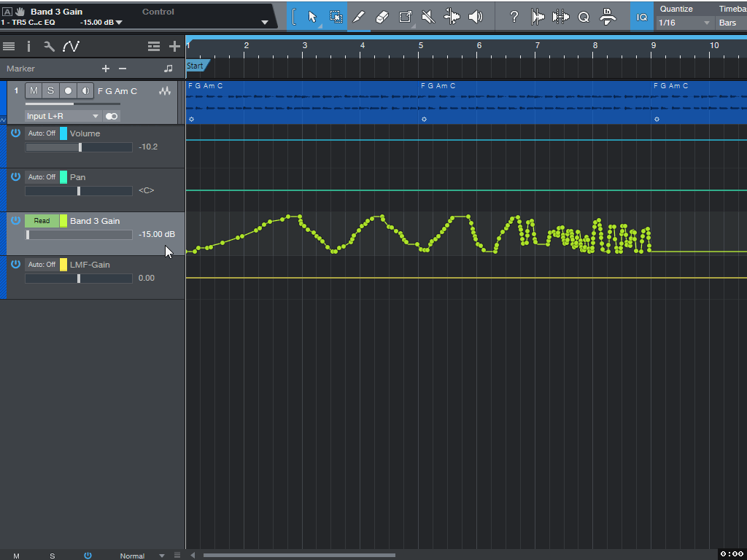Toggle the Pan lane power button
Screen dimensions: 747x560
[16, 176]
